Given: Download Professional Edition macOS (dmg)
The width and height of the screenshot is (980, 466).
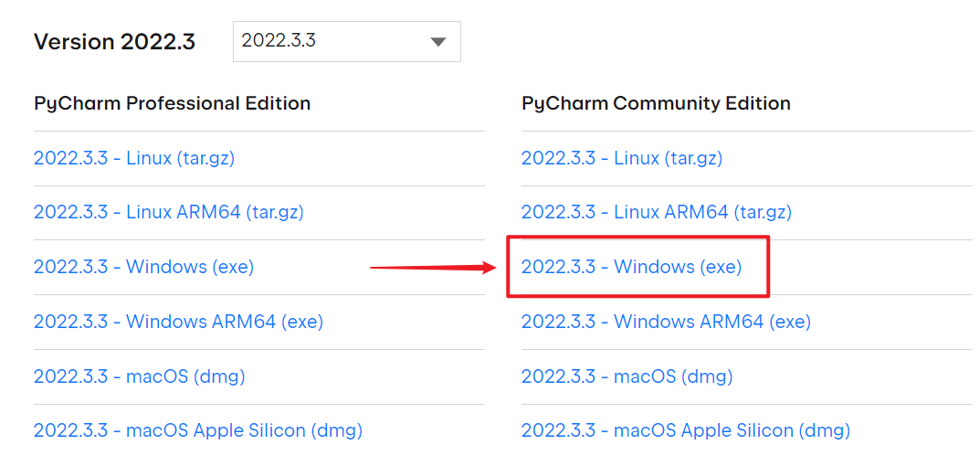Looking at the screenshot, I should click(x=140, y=376).
